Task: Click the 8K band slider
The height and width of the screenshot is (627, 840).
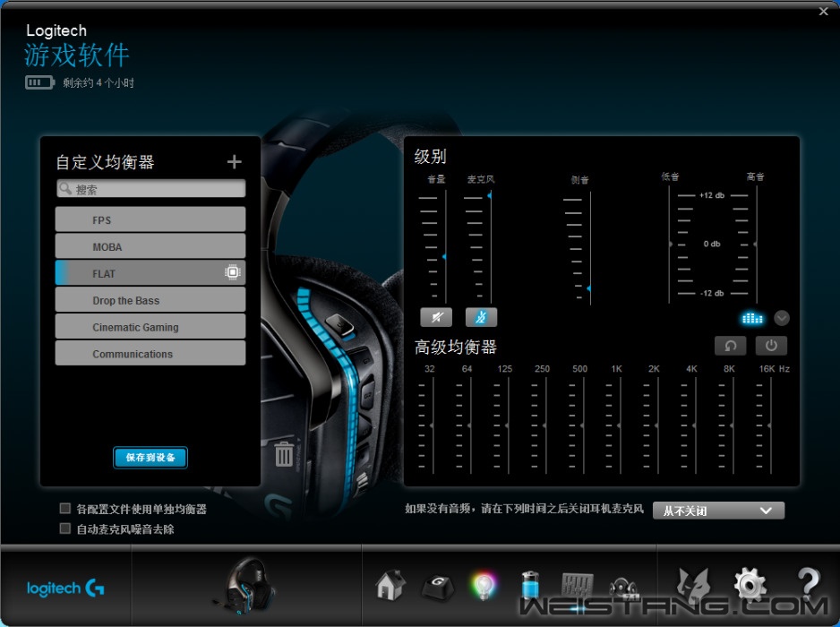Action: tap(733, 425)
